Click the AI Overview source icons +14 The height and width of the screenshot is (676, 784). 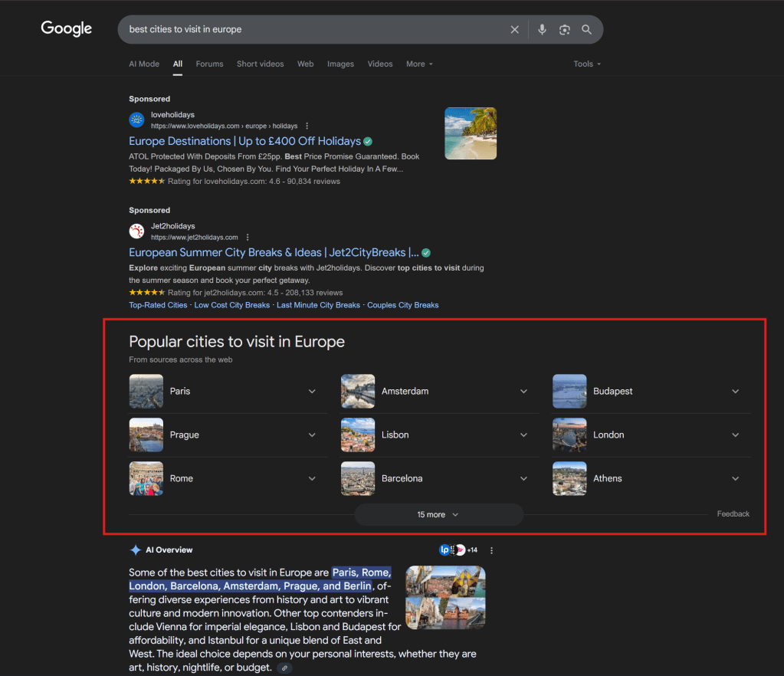458,550
